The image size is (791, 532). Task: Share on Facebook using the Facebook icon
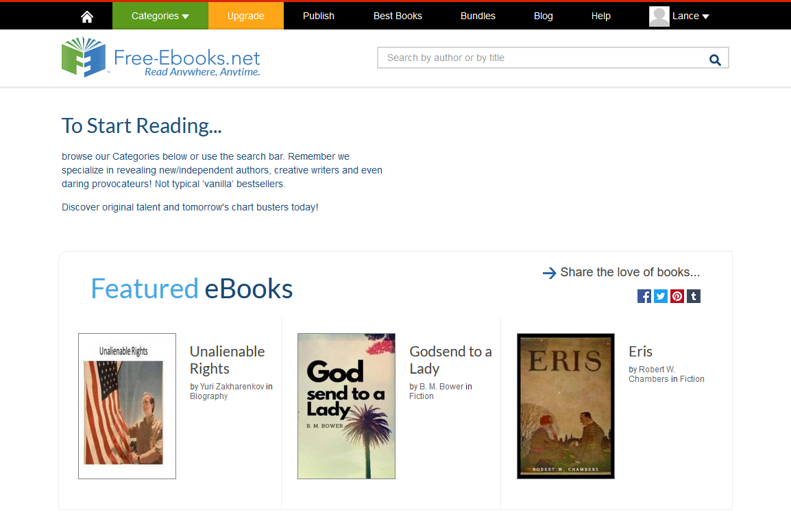tap(644, 296)
